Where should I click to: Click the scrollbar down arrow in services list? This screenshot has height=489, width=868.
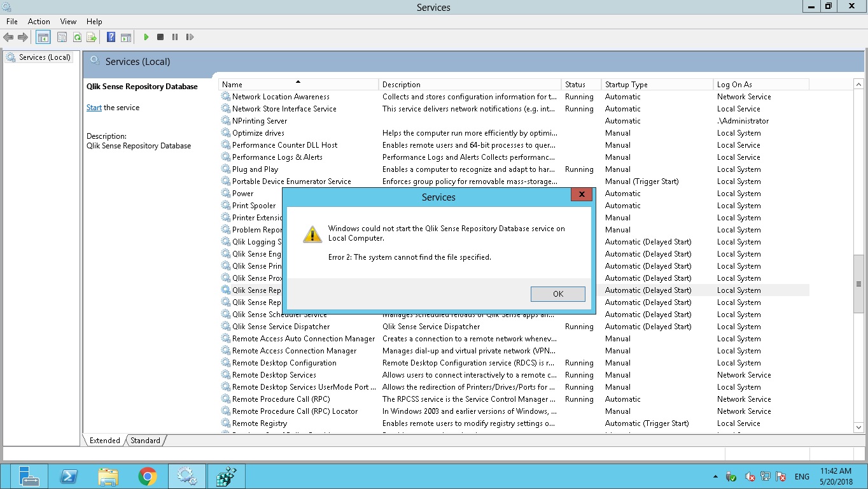click(858, 428)
